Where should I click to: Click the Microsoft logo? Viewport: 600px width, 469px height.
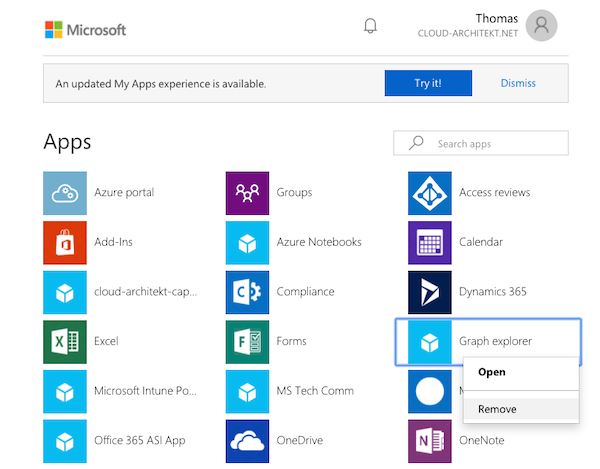[x=85, y=30]
